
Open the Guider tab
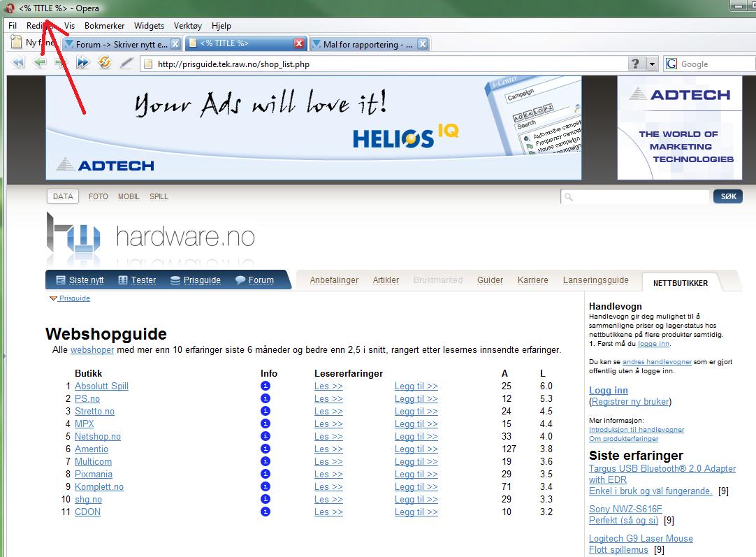tap(490, 280)
